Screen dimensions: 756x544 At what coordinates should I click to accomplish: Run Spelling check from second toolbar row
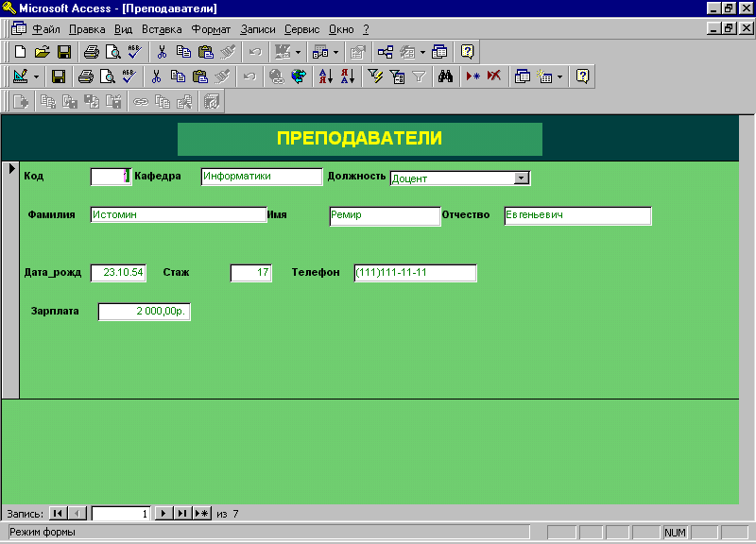(x=129, y=76)
